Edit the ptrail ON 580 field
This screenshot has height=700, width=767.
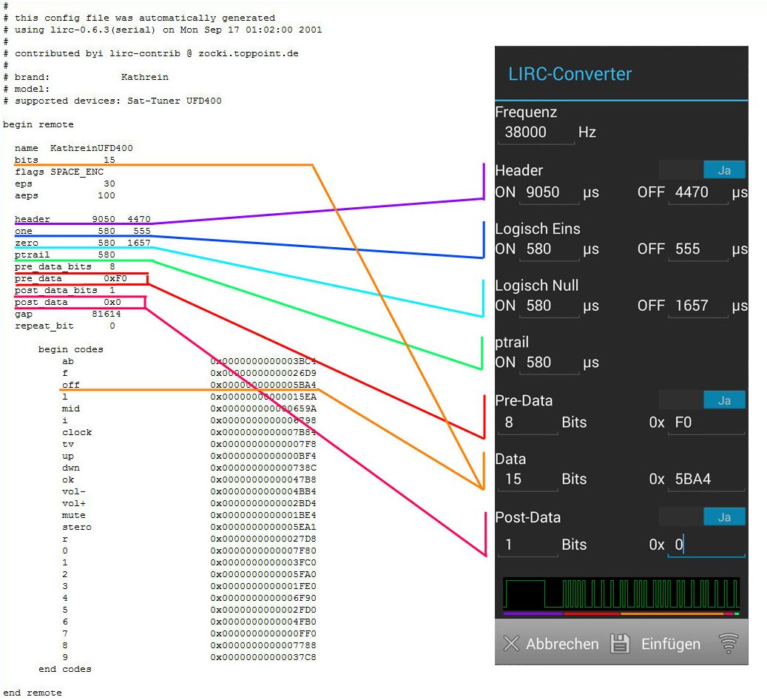(x=548, y=363)
